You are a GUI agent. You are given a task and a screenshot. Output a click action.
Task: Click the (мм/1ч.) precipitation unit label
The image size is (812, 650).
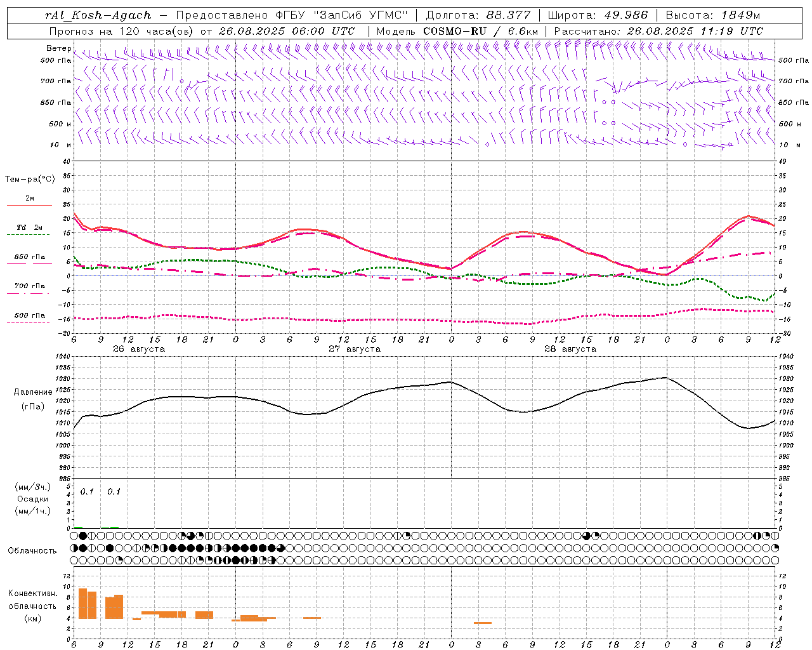click(x=33, y=511)
